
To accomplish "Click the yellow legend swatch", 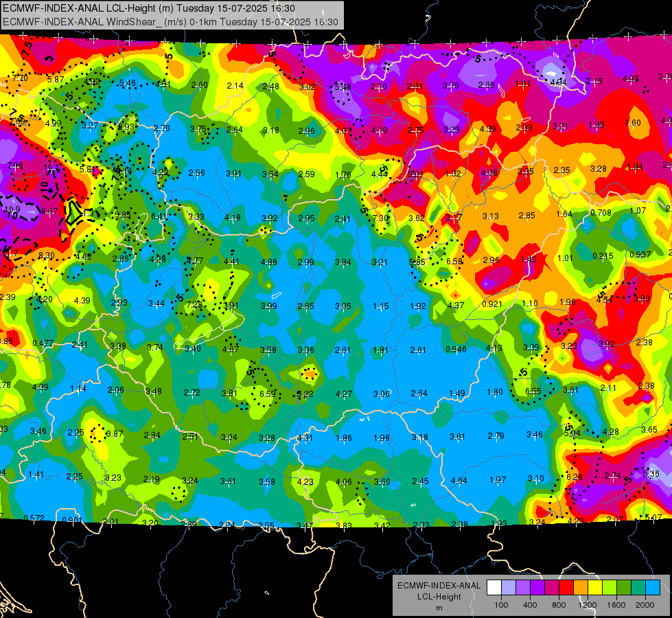I will tap(595, 588).
